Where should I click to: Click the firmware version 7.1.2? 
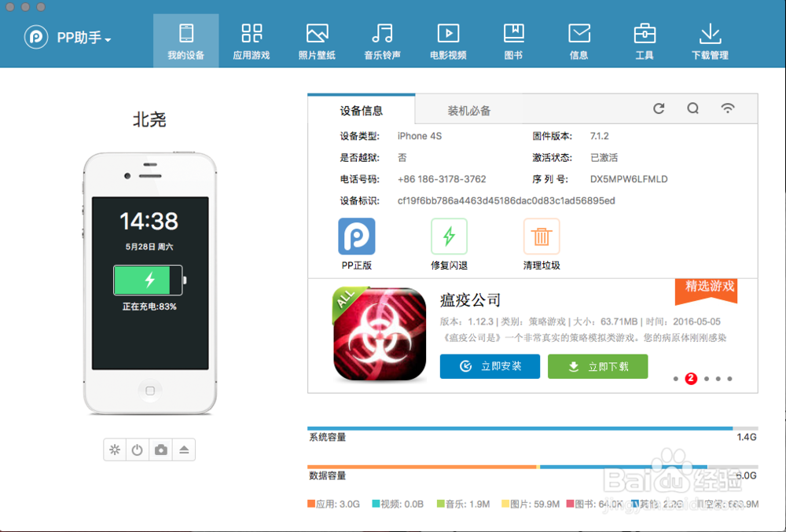coord(600,136)
